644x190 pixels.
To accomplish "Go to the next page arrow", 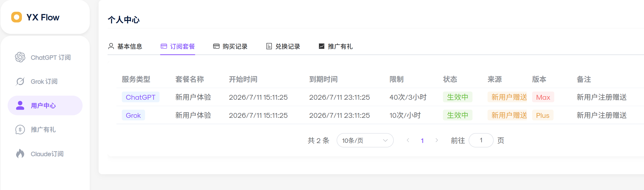I will [437, 140].
